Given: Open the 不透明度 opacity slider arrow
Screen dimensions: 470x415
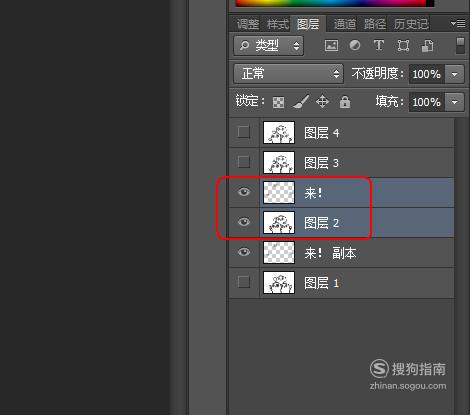Looking at the screenshot, I should click(x=455, y=74).
